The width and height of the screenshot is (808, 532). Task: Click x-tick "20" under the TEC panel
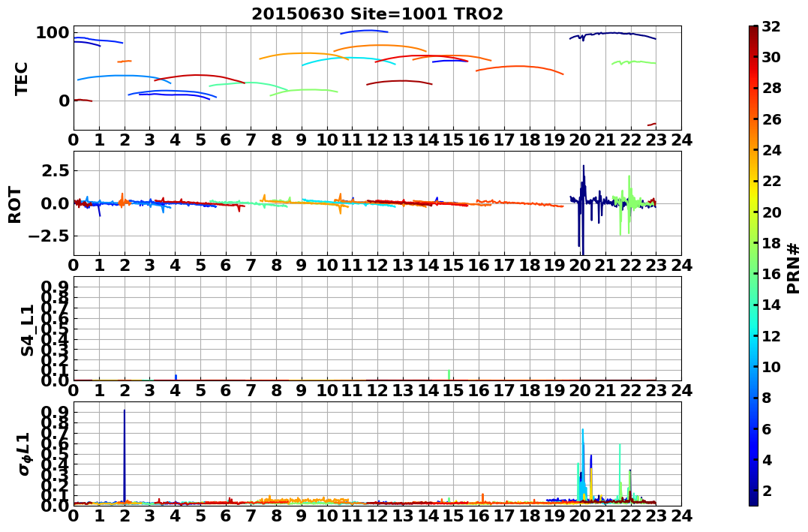pyautogui.click(x=580, y=140)
